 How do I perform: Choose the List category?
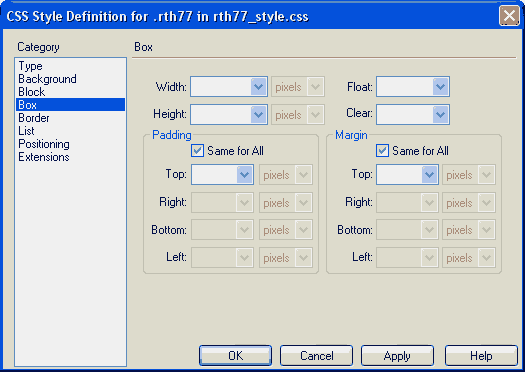(26, 131)
